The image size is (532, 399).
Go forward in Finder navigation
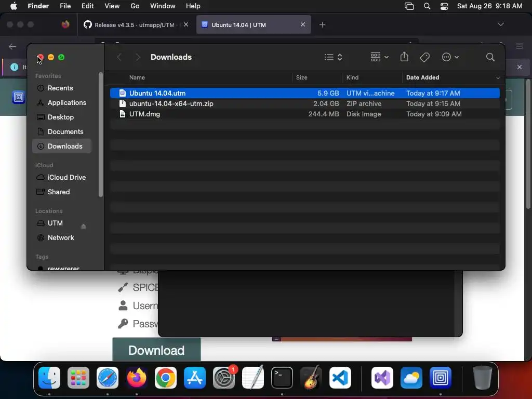(137, 57)
